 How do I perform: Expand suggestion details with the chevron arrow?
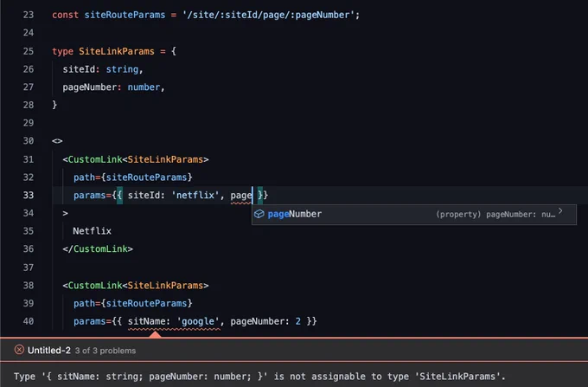tap(560, 211)
